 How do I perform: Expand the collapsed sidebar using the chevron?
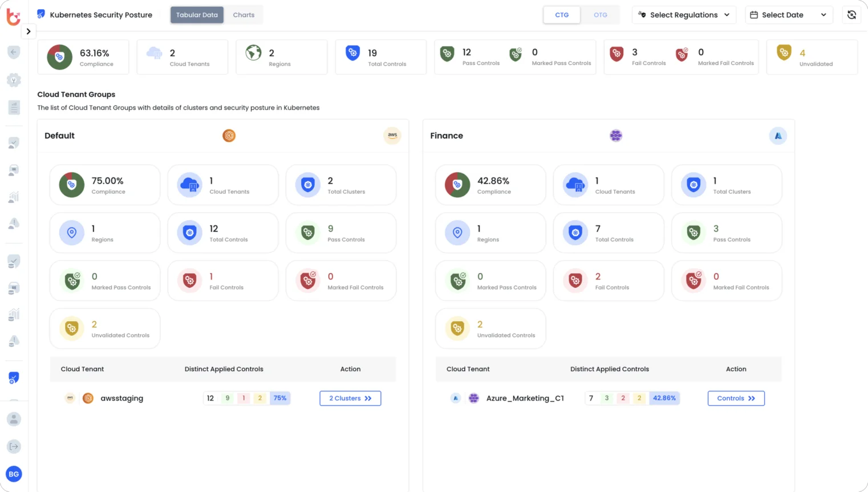click(29, 31)
